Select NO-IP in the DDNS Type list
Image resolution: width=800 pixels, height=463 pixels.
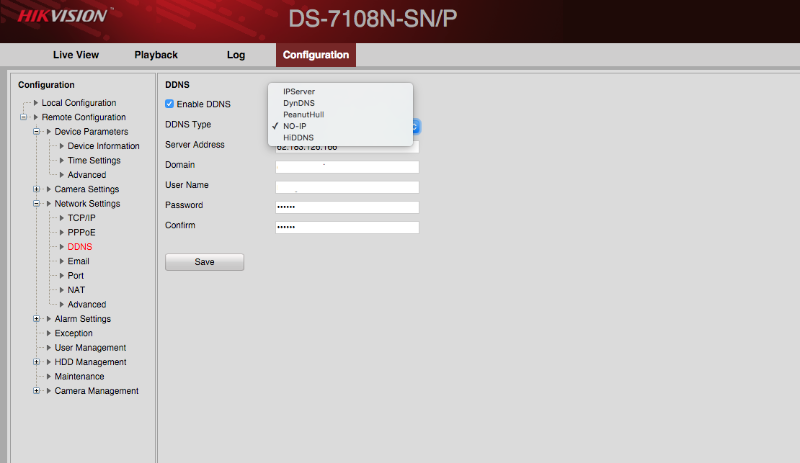point(294,126)
